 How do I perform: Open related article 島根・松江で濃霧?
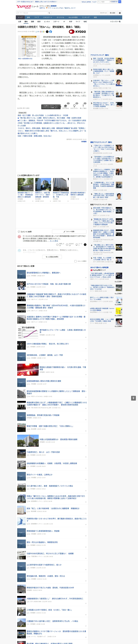pos(43,115)
